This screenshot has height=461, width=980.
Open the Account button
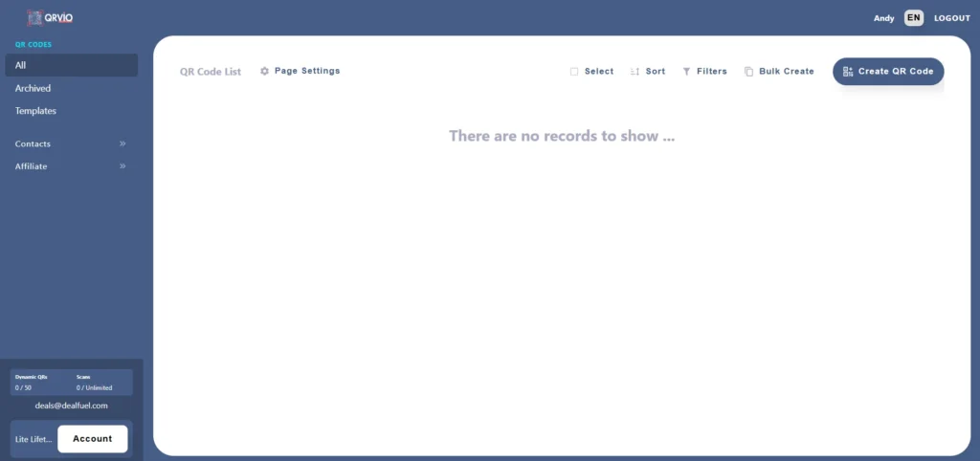tap(93, 438)
